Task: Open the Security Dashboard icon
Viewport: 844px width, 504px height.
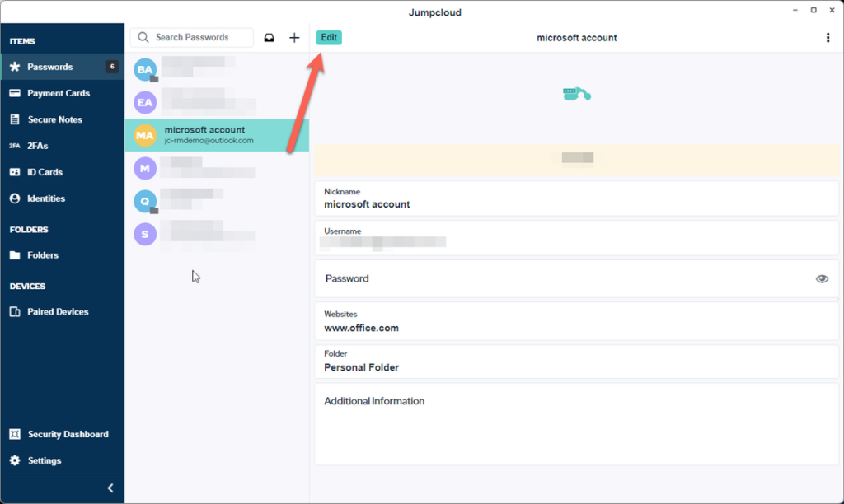Action: point(15,434)
